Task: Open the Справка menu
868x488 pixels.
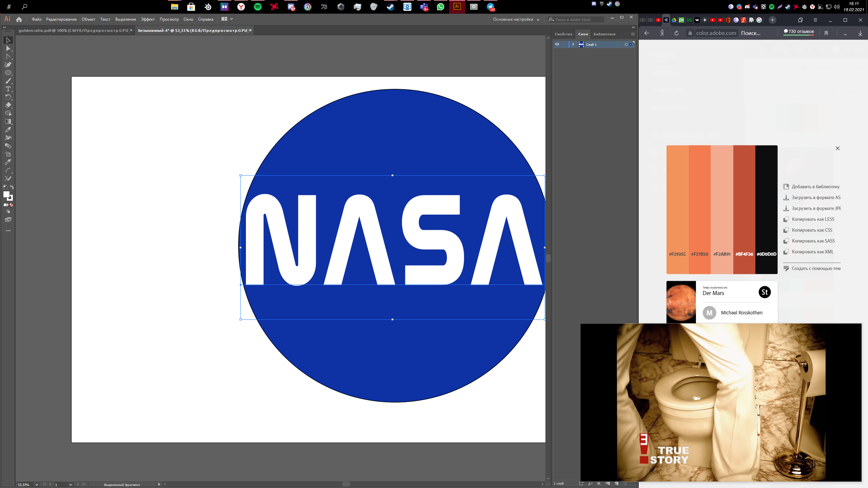Action: (x=206, y=19)
